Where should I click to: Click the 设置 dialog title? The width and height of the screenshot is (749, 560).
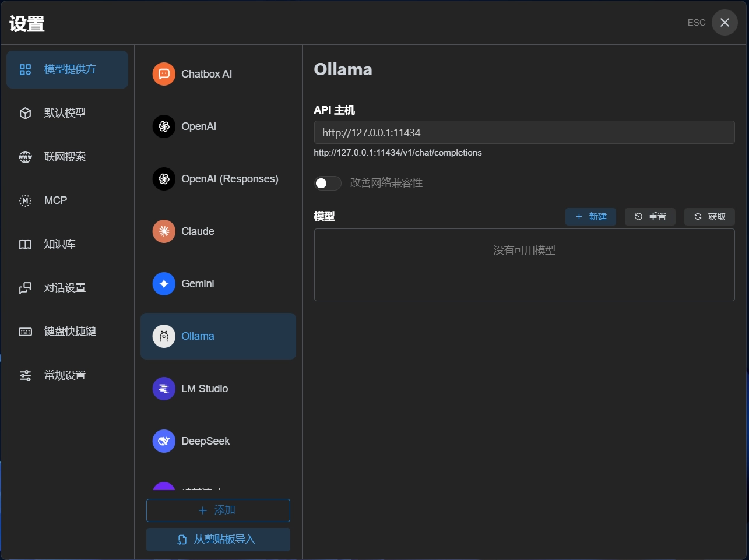[27, 24]
